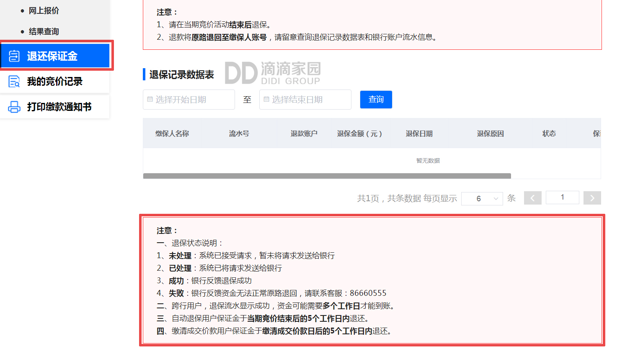This screenshot has width=630, height=364.
Task: Click the calendar icon in start date field
Action: pos(150,100)
